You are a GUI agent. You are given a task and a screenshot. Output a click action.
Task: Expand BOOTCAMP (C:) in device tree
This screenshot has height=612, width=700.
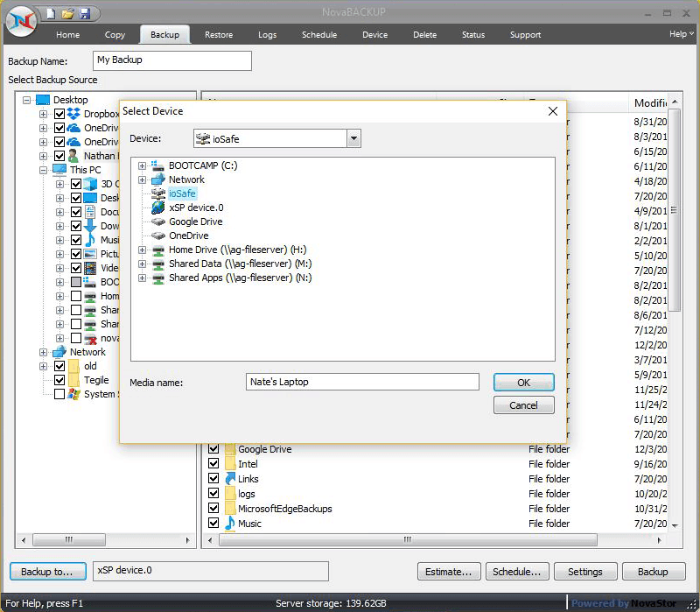click(x=142, y=165)
